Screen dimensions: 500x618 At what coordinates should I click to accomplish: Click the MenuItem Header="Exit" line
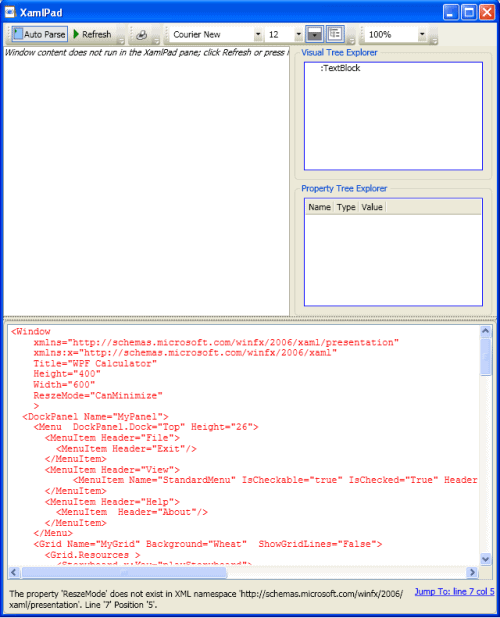(x=126, y=449)
